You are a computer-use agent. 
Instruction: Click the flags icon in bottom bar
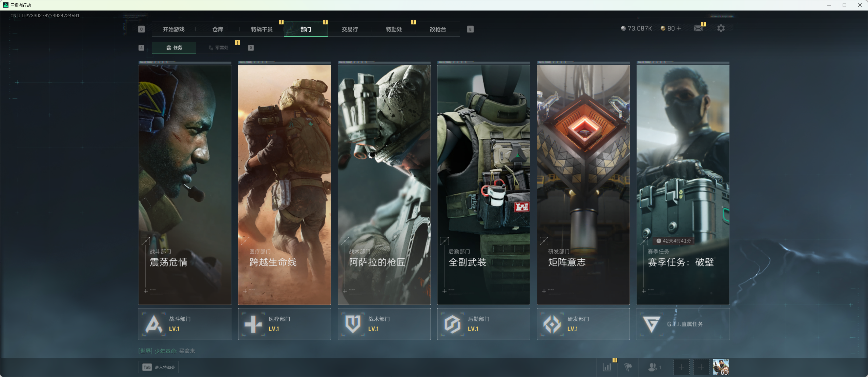coord(628,367)
